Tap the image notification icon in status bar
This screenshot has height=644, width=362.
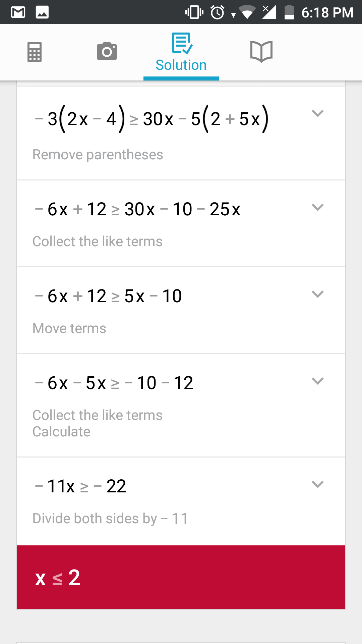pos(42,12)
